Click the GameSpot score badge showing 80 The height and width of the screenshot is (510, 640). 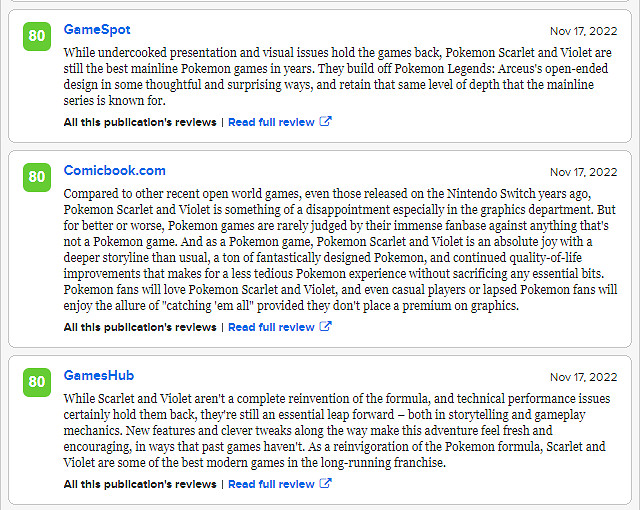pos(37,36)
